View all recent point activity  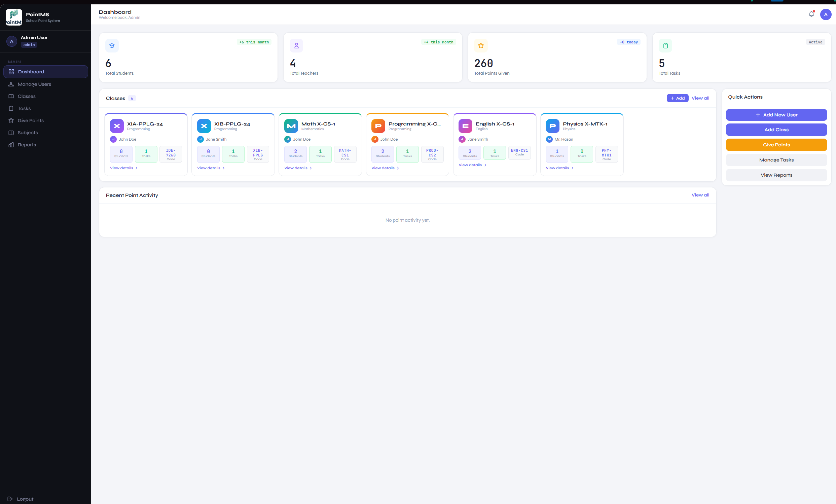click(700, 195)
